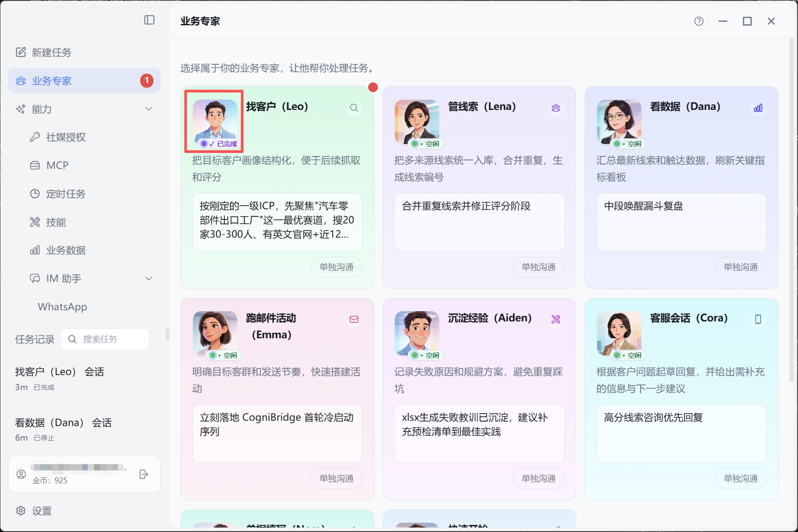This screenshot has width=798, height=532.
Task: Click the key icon for 社媒授权
Action: pyautogui.click(x=35, y=137)
